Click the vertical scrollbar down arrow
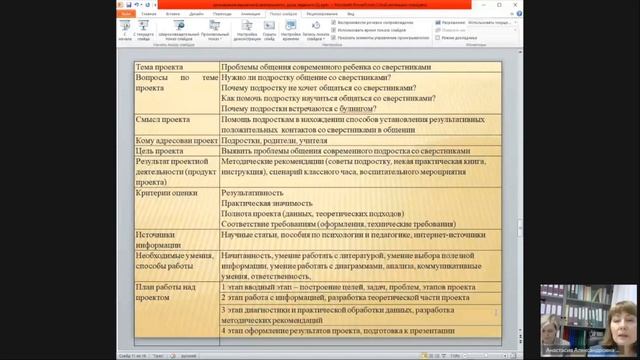 tap(520, 329)
